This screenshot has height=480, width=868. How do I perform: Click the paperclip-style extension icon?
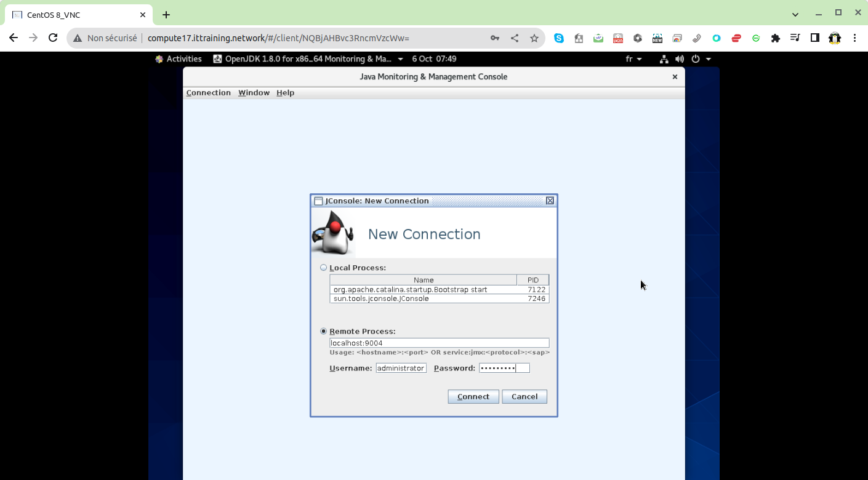pos(697,38)
